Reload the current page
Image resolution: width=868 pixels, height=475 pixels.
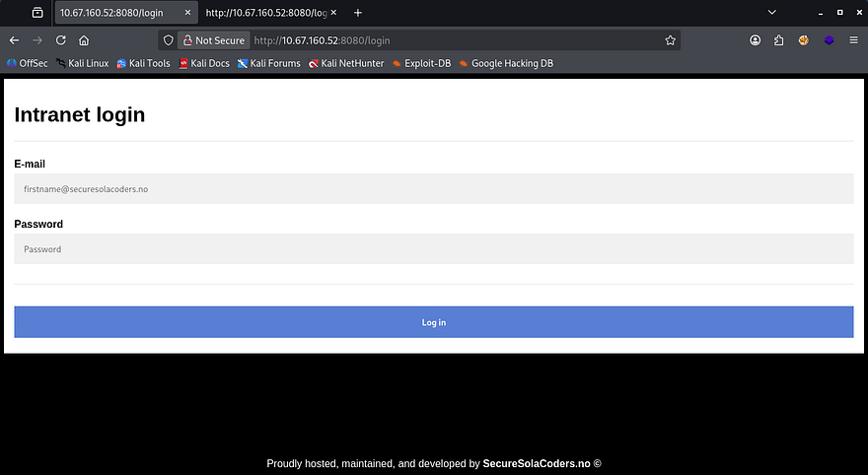pyautogui.click(x=61, y=40)
